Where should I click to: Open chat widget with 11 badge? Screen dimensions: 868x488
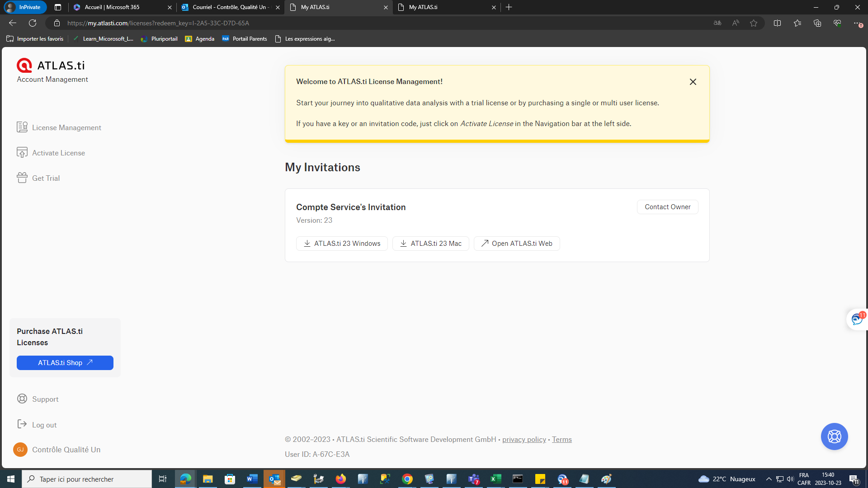point(857,319)
